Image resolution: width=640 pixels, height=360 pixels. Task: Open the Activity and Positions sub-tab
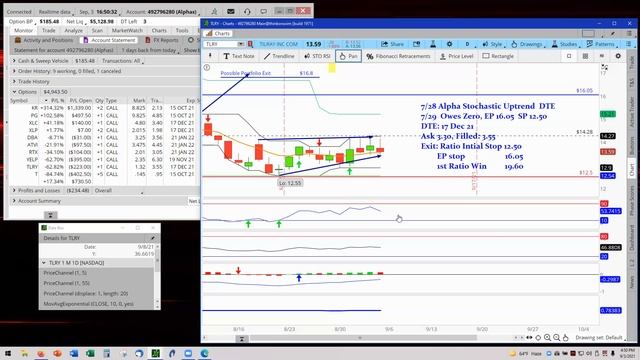pos(44,40)
